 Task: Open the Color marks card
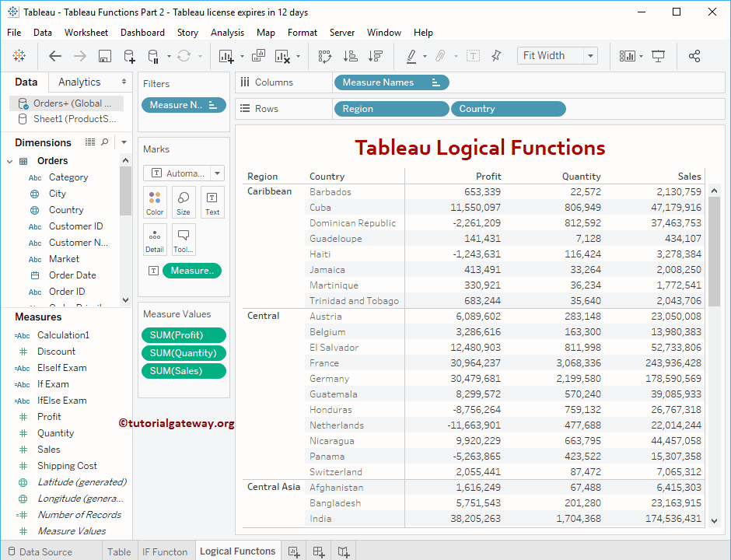[155, 202]
